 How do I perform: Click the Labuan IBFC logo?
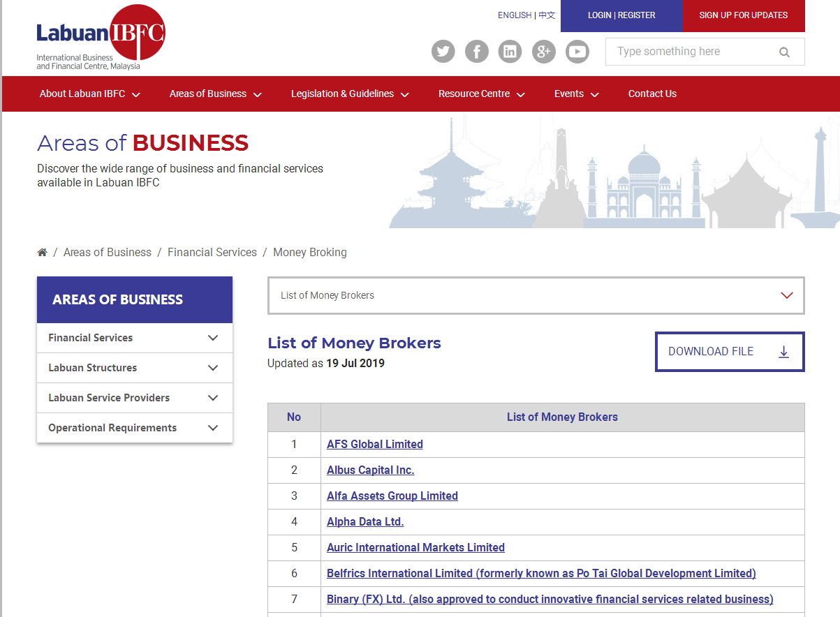click(101, 37)
